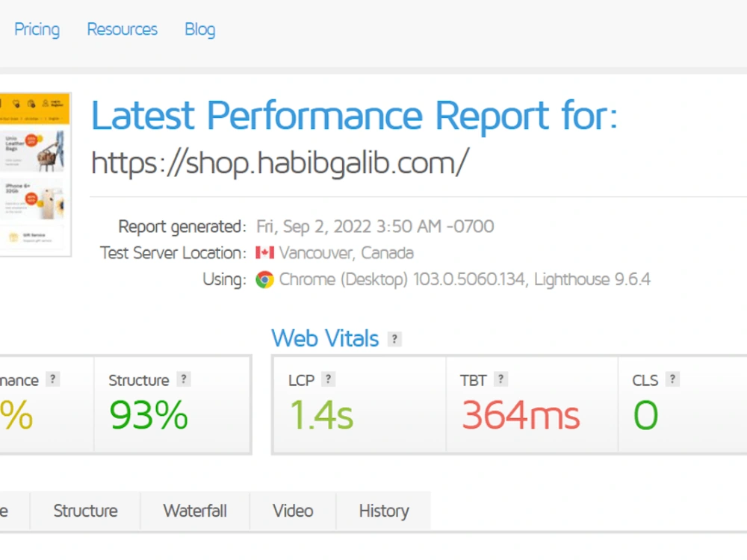747x560 pixels.
Task: Click the report generated date text
Action: click(x=375, y=227)
